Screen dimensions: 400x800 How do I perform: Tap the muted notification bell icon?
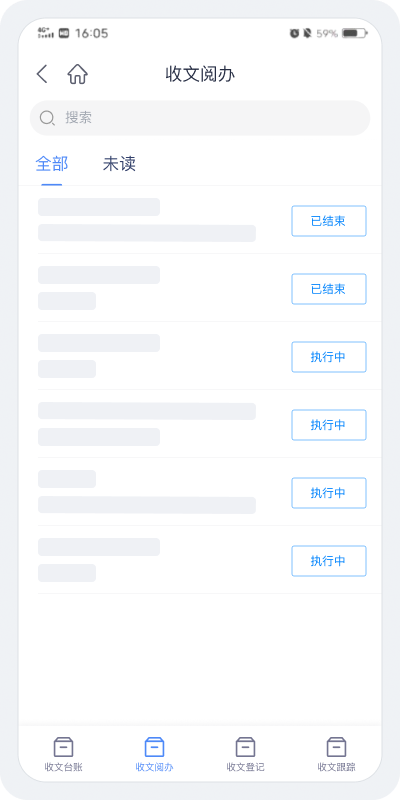[307, 34]
